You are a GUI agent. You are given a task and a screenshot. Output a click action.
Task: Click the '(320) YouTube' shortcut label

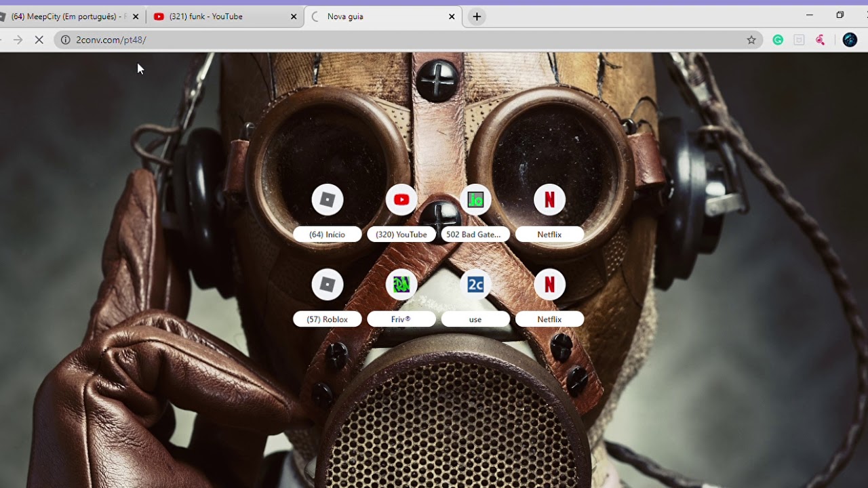pyautogui.click(x=401, y=235)
